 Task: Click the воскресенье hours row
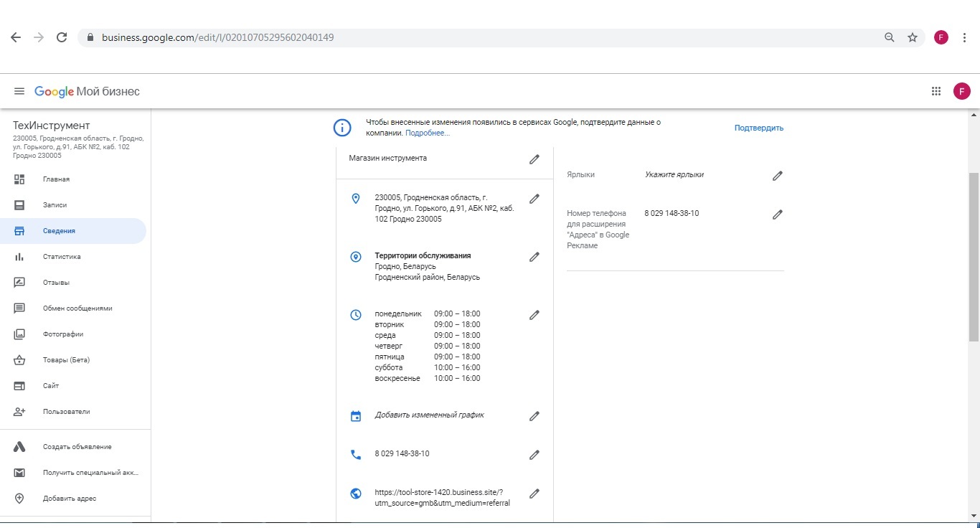tap(428, 378)
